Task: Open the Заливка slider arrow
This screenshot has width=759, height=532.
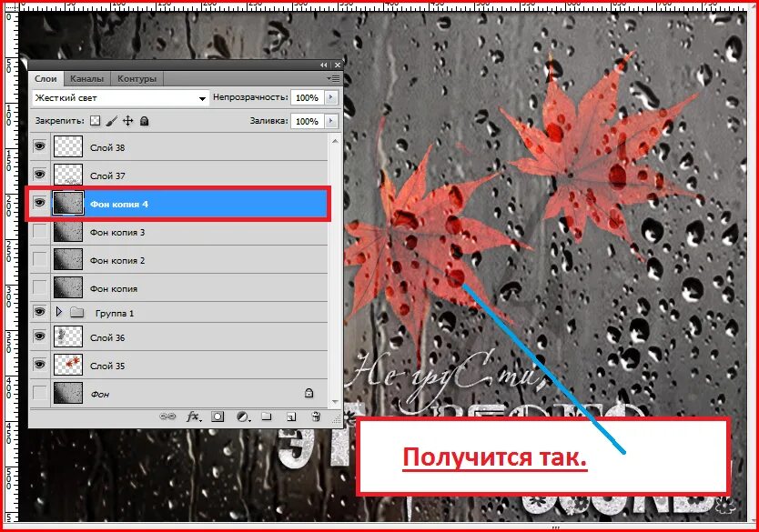Action: click(331, 120)
